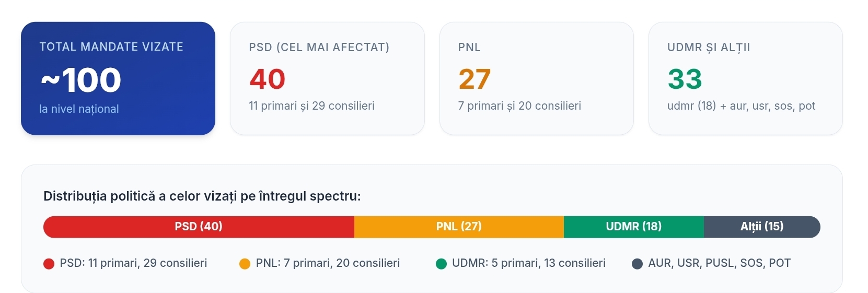Select the red PSD (40) bar segment

coord(199,227)
